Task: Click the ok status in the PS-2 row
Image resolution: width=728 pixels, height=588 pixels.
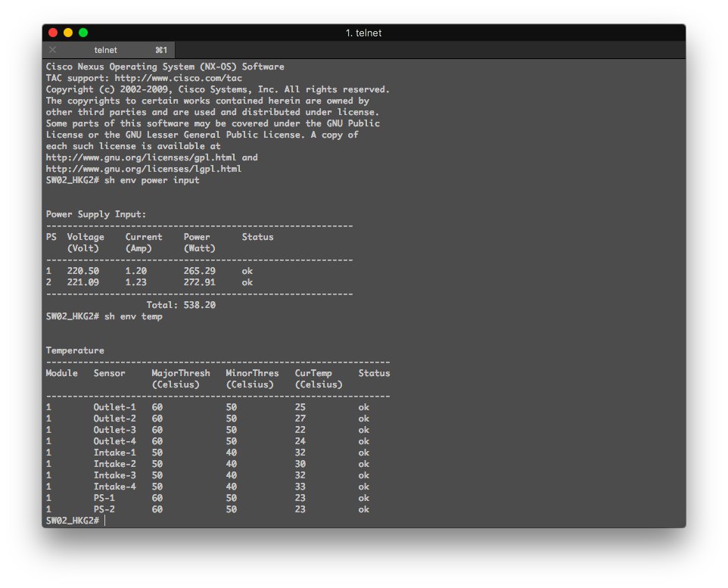Action: pyautogui.click(x=363, y=509)
